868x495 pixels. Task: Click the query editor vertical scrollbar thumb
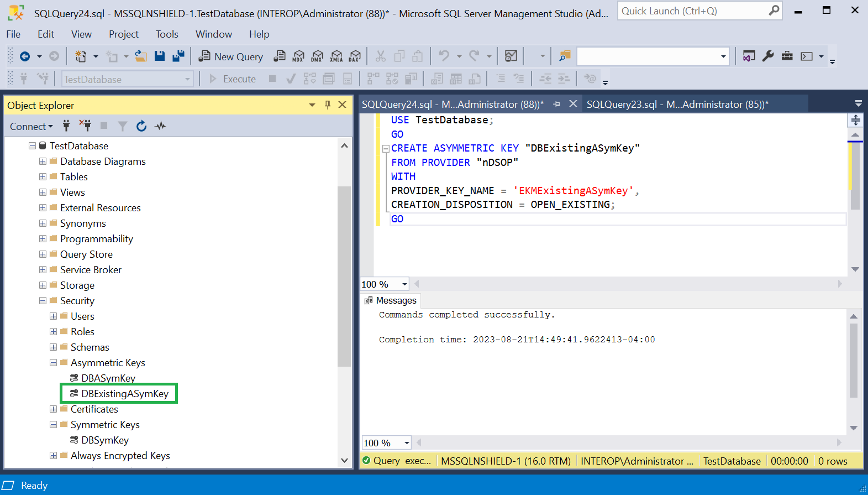pyautogui.click(x=855, y=177)
